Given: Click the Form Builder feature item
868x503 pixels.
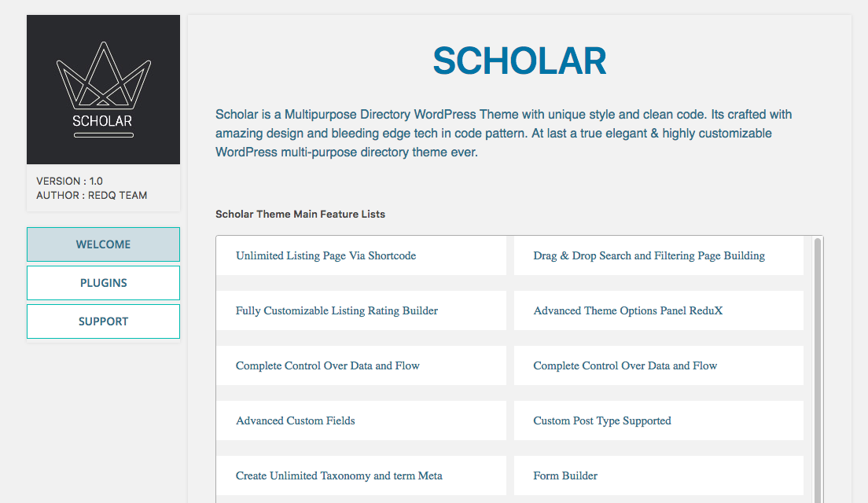Looking at the screenshot, I should 565,476.
